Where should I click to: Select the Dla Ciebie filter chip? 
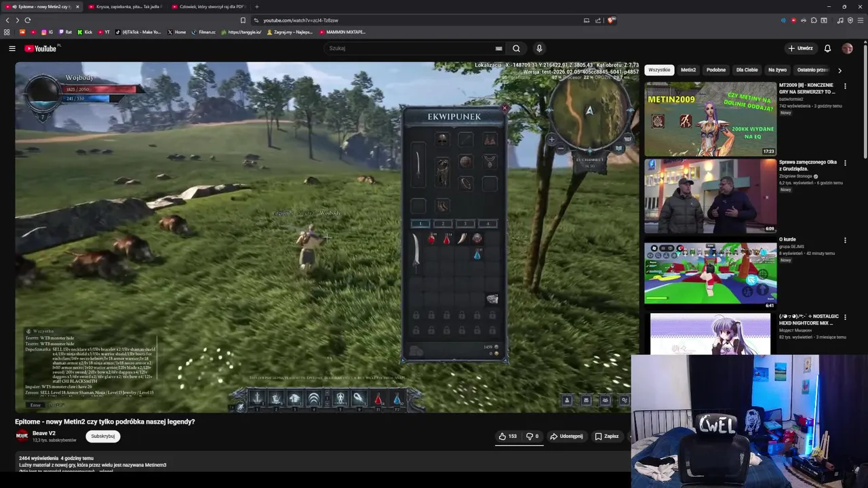point(747,70)
